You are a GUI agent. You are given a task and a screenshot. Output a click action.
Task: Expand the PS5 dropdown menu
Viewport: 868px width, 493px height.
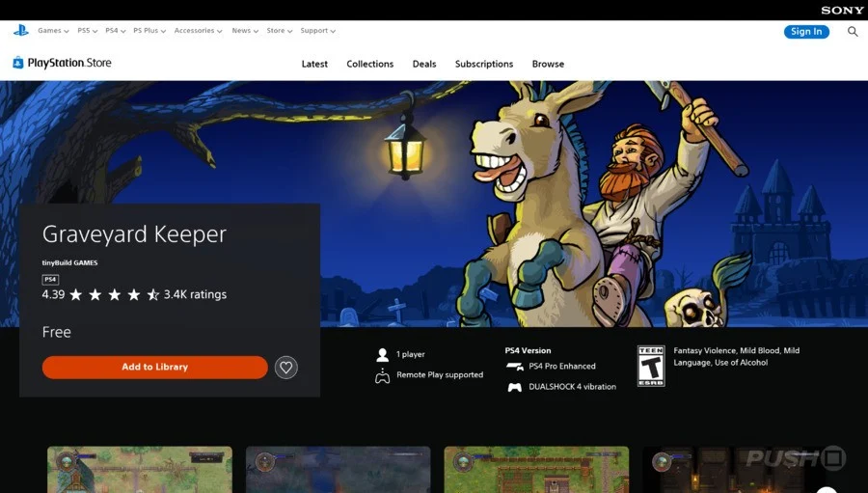[x=87, y=31]
